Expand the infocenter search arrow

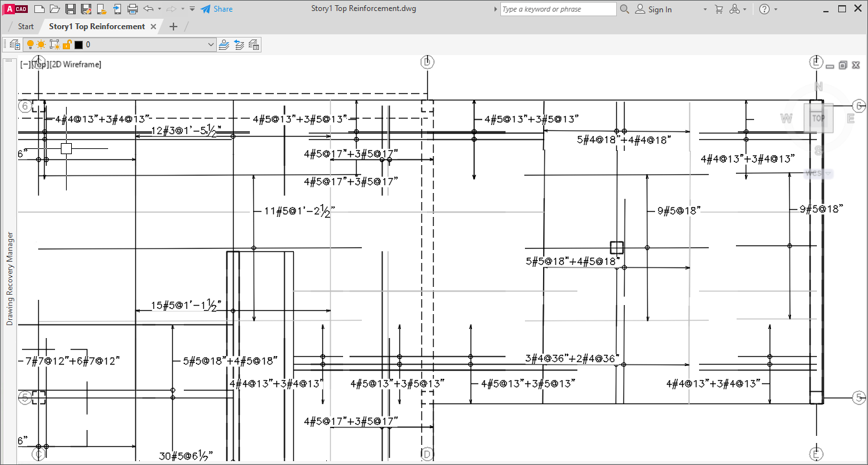coord(496,9)
